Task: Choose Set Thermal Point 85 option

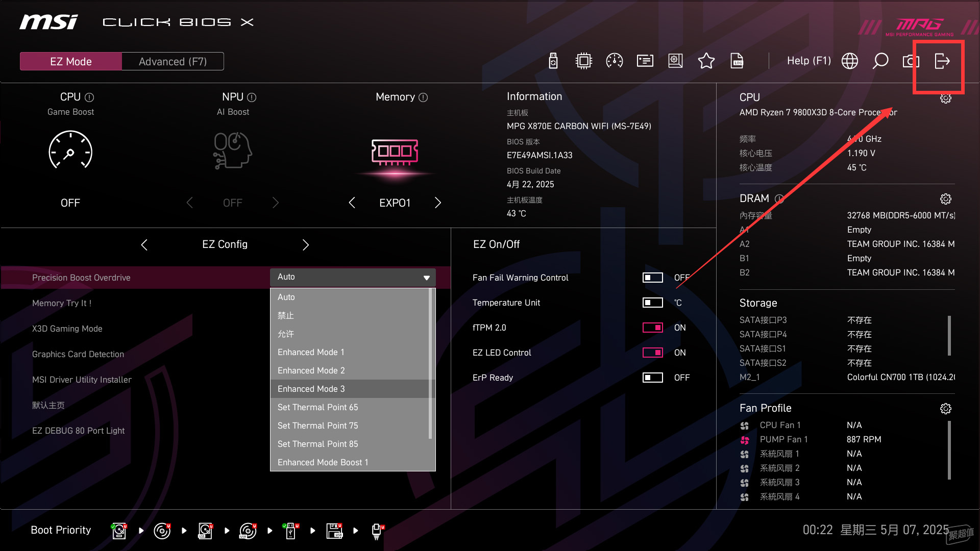Action: [350, 444]
